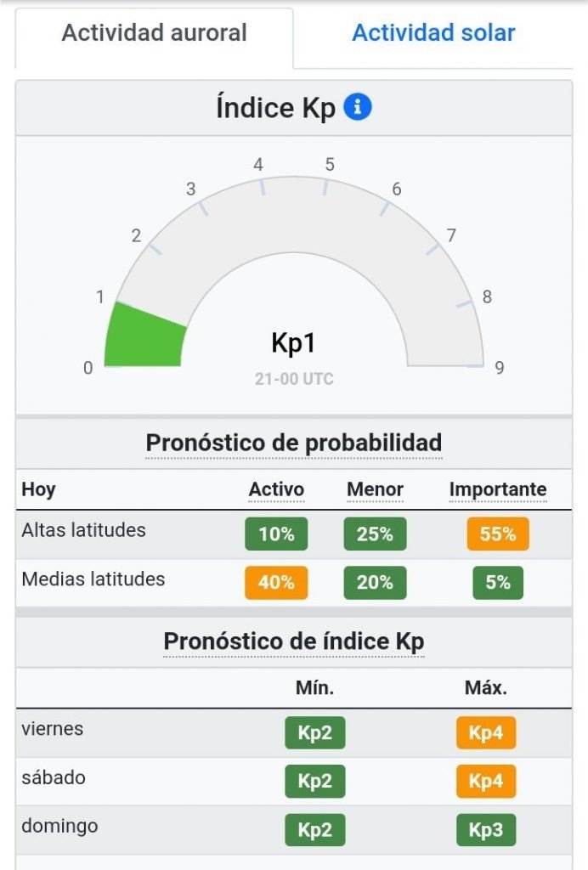Viewport: 588px width, 870px height.
Task: Click the orange Kp4 max badge for viernes
Action: [x=485, y=733]
